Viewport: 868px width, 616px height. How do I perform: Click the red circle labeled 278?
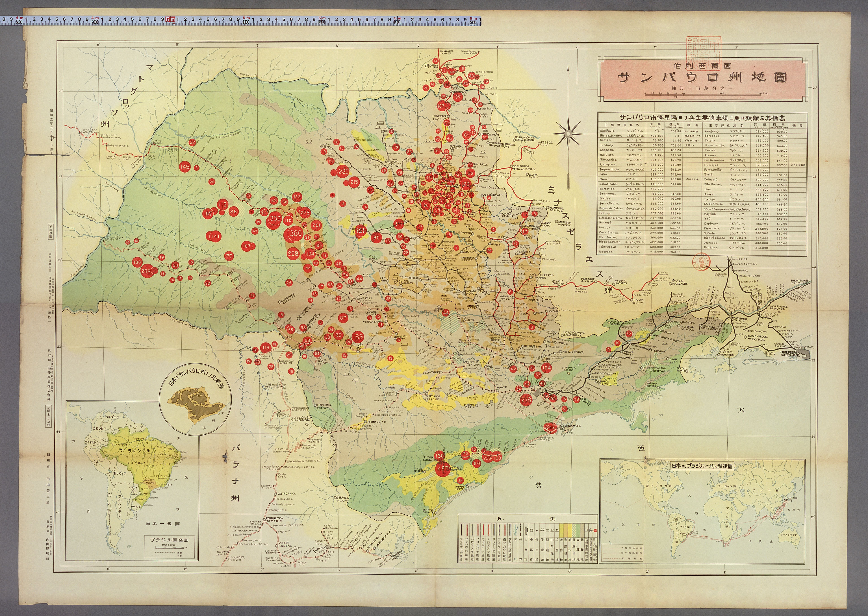[526, 400]
